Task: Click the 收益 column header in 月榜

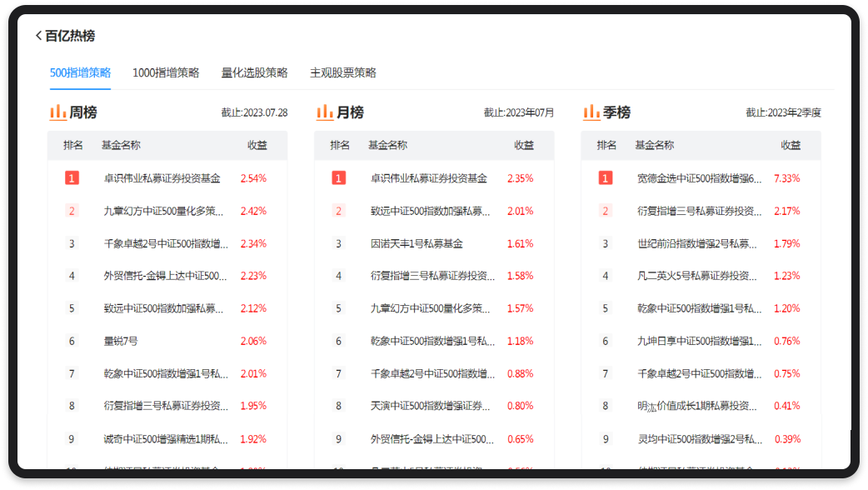Action: [523, 145]
